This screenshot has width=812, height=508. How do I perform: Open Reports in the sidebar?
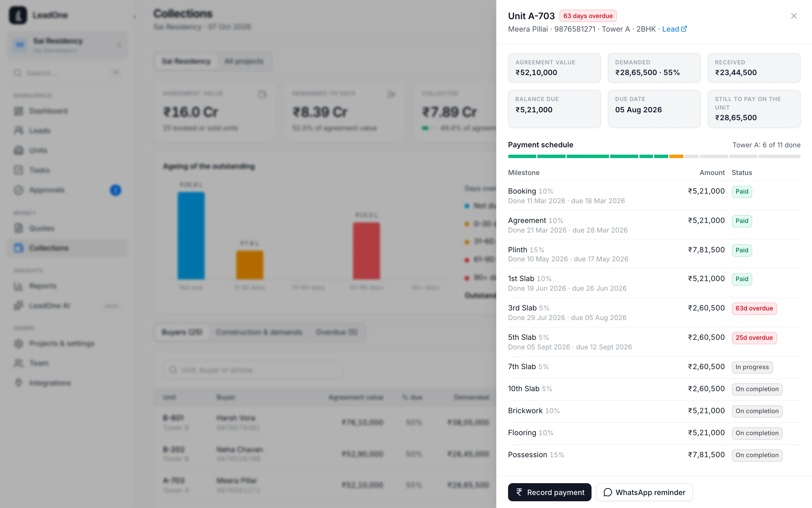pos(67,286)
